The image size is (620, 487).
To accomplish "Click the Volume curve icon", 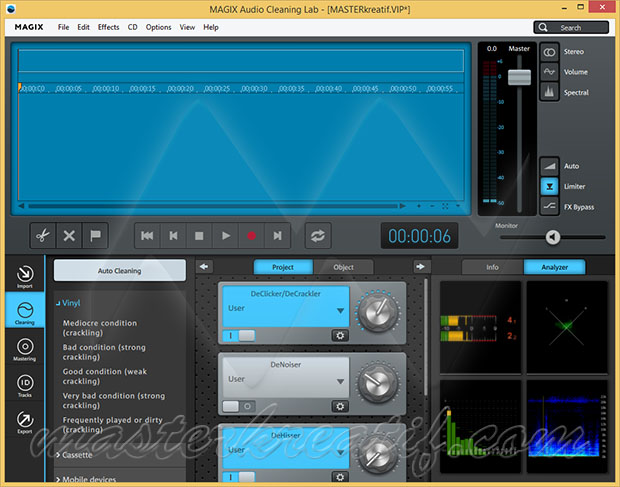I will tap(549, 72).
